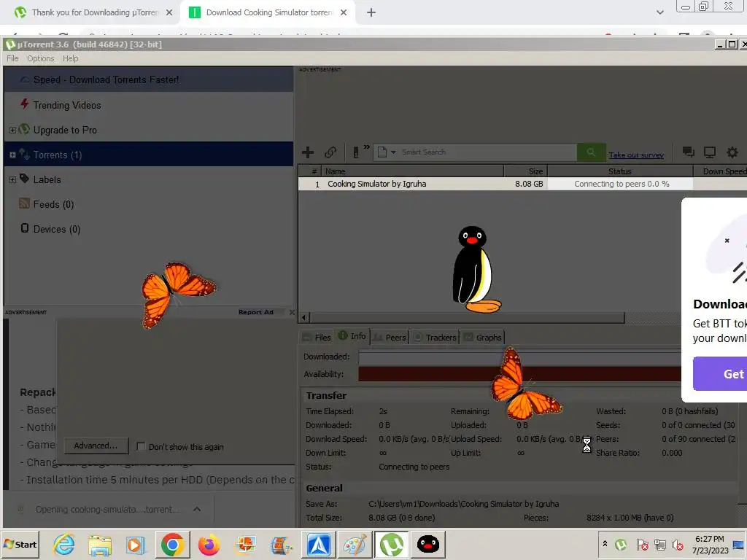
Task: Open the Options menu
Action: point(41,58)
